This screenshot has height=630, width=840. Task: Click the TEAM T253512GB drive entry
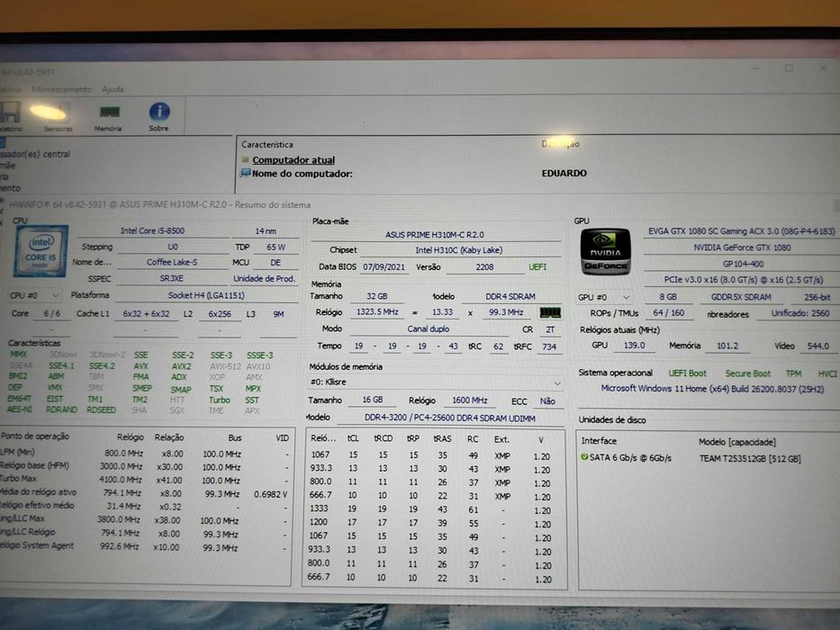click(749, 459)
